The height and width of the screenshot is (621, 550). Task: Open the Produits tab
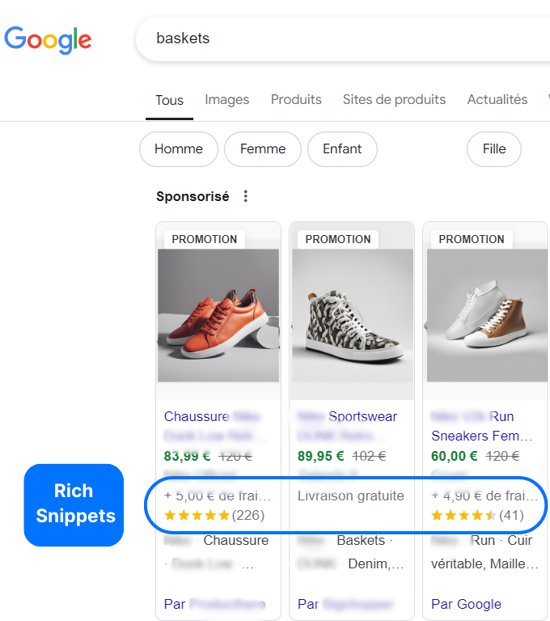[296, 100]
